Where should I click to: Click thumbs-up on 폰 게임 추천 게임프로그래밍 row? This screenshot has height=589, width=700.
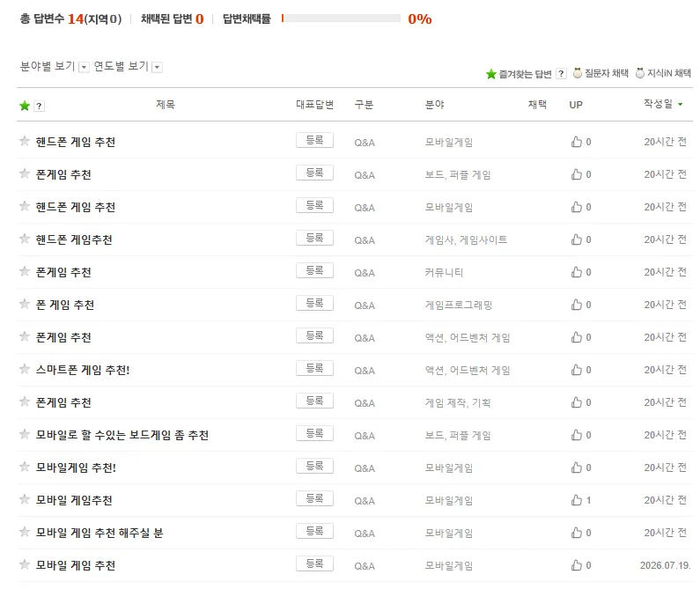(577, 305)
